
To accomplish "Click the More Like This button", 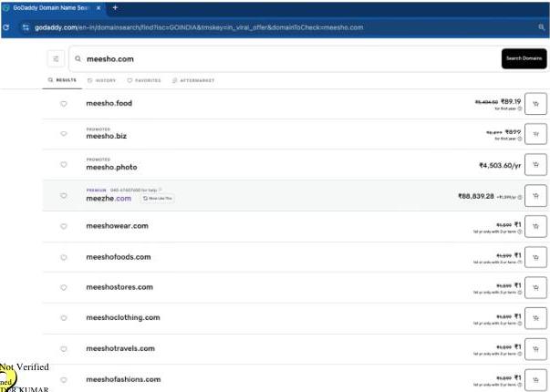I will pos(158,199).
